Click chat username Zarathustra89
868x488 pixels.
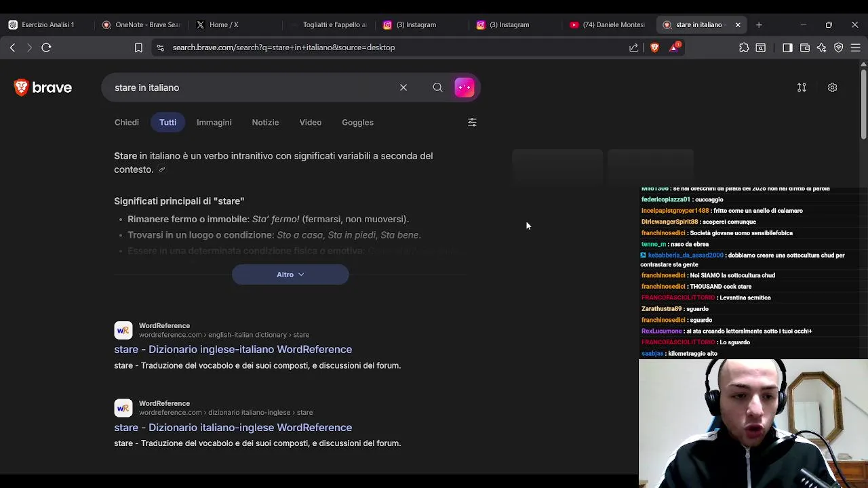661,309
